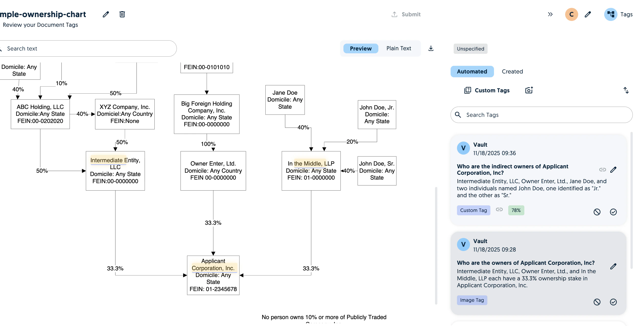Viewport: 644px width, 326px height.
Task: Click the Unspecified label chip
Action: pos(470,49)
